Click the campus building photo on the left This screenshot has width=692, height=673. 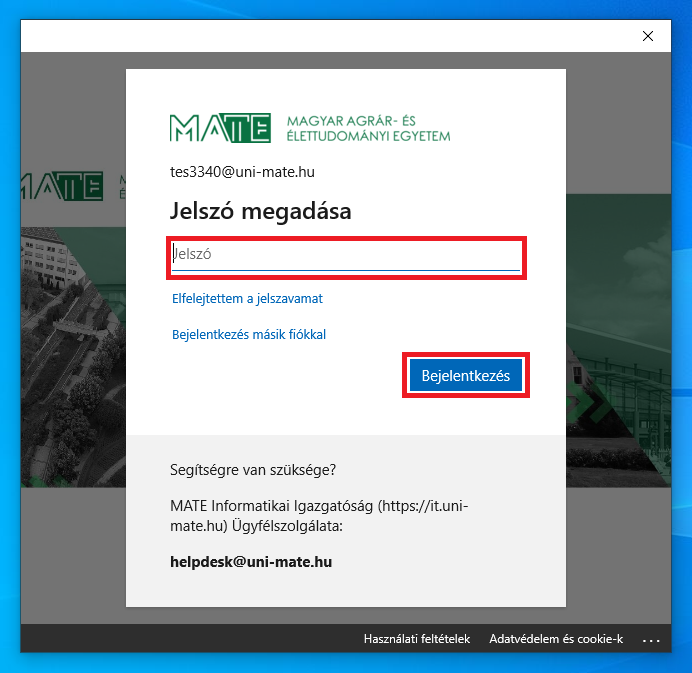(x=70, y=330)
